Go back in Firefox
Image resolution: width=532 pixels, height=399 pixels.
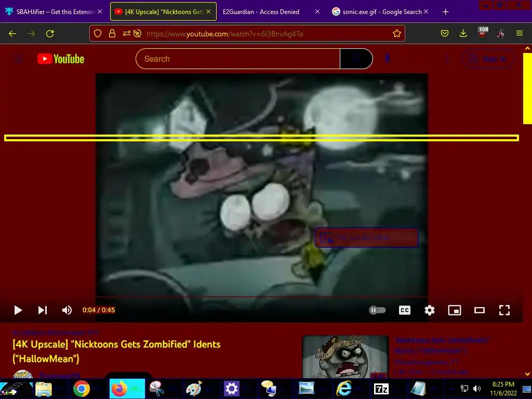coord(12,34)
